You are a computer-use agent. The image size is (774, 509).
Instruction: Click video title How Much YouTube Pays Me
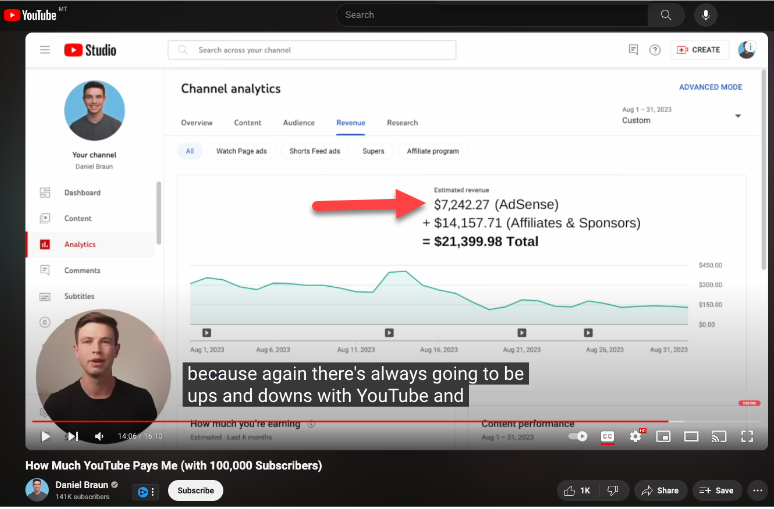click(174, 466)
